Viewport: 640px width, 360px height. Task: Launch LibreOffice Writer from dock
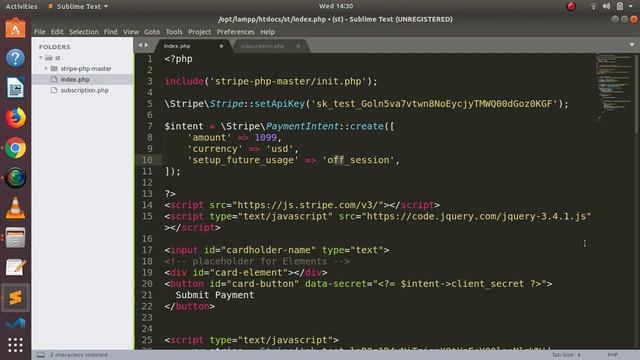(15, 88)
